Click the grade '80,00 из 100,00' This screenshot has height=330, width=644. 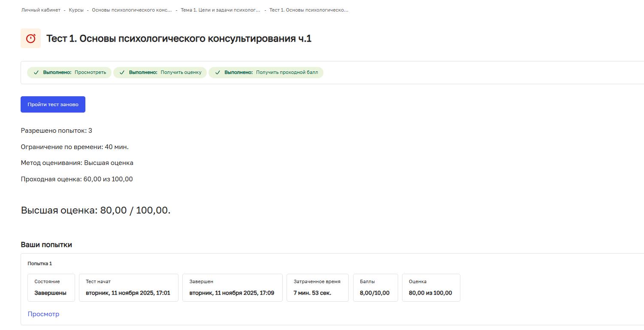pyautogui.click(x=430, y=293)
